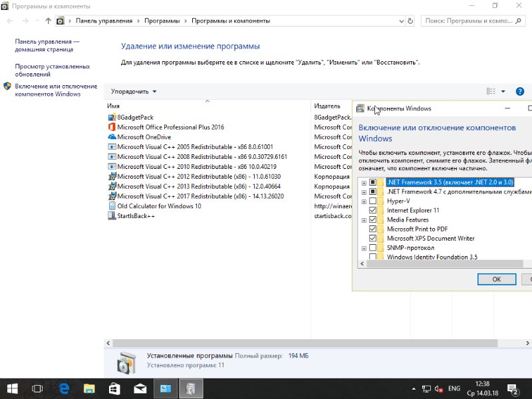Open the Action Center notifications icon
Viewport: 532px width, 399px height.
point(512,389)
